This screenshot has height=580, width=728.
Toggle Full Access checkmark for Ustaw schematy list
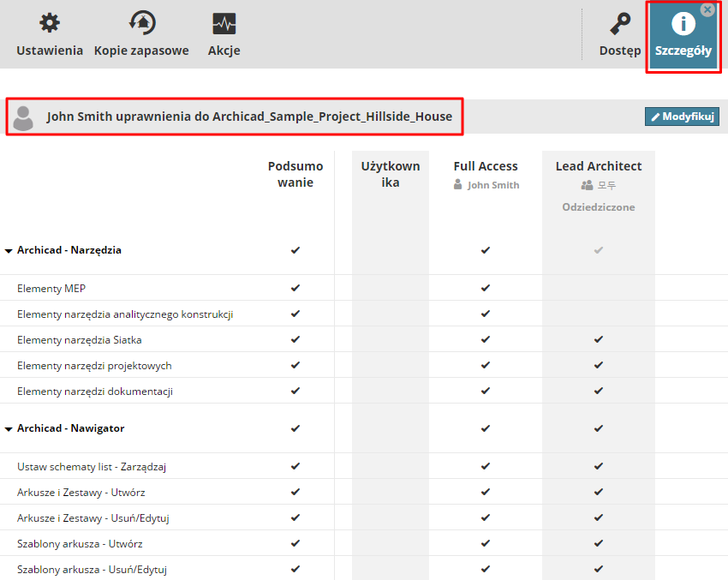tap(485, 466)
